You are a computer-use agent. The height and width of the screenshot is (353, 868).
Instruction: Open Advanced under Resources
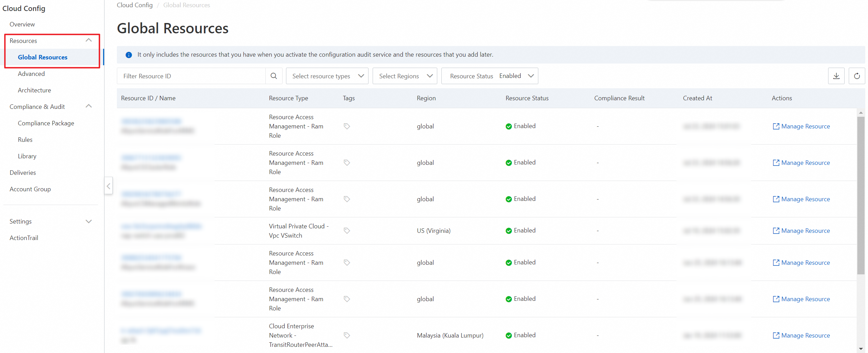31,74
